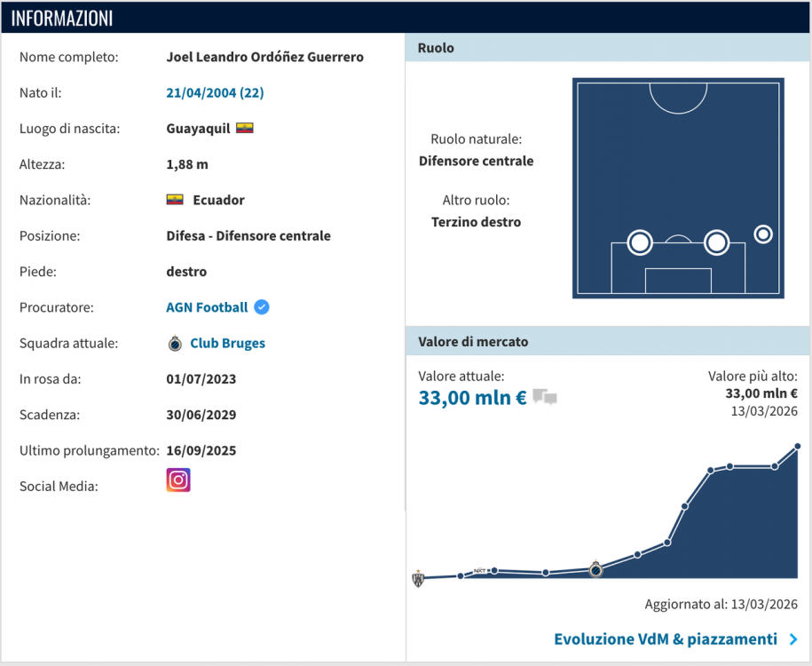
Task: Click the verified badge next to AGN Football
Action: [261, 306]
